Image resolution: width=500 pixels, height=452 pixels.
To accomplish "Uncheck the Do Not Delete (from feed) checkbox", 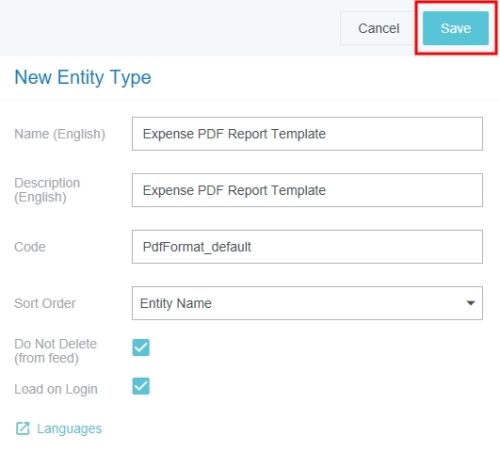I will click(141, 347).
